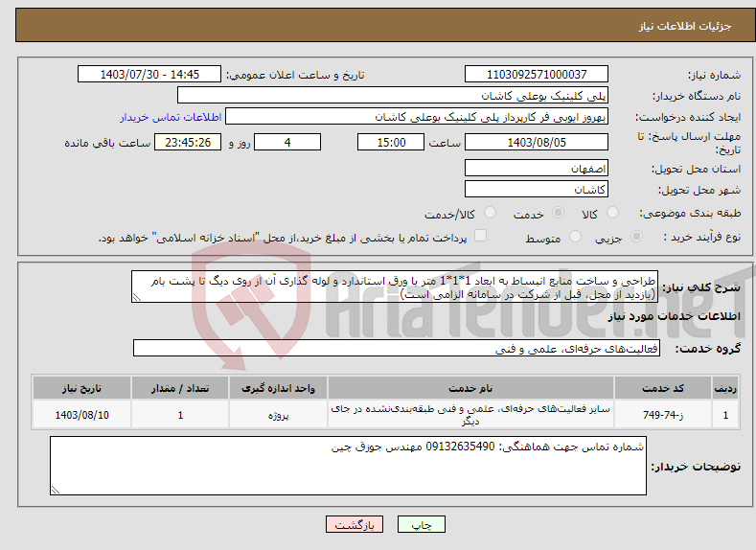Select the خدمت radio button

[x=558, y=213]
